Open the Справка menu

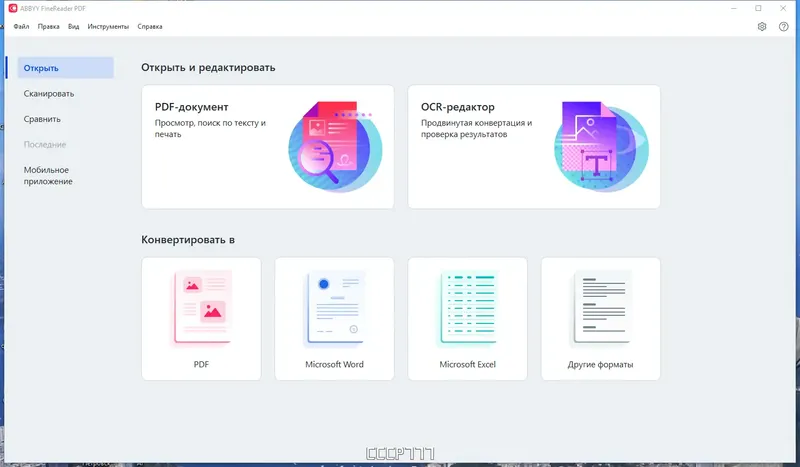coord(150,27)
